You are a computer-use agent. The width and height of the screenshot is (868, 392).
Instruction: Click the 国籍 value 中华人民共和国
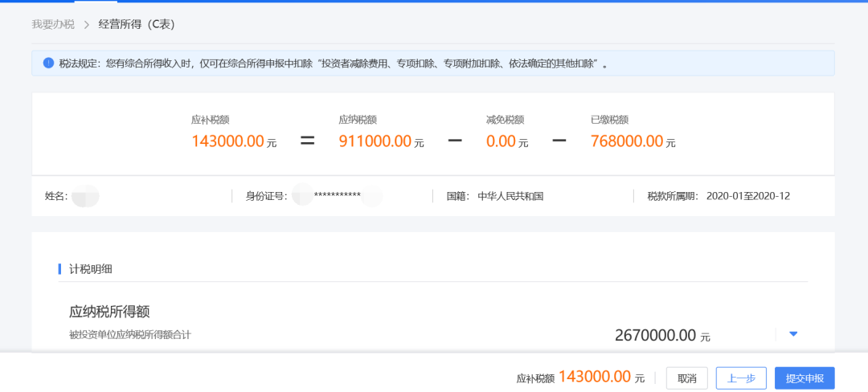click(x=510, y=196)
